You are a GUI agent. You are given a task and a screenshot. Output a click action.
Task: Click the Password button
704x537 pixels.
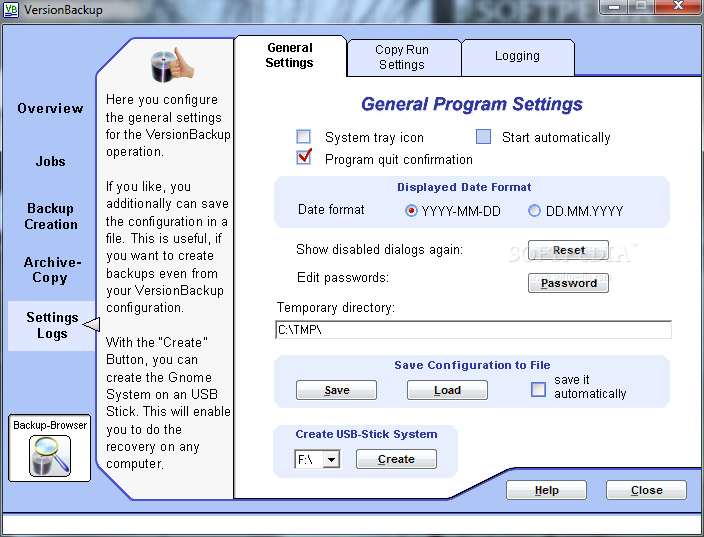[568, 283]
